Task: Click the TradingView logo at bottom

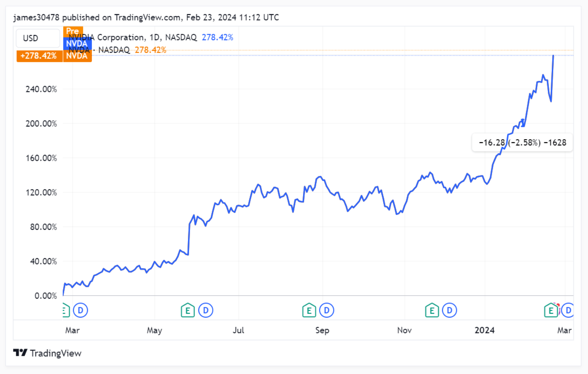Action: point(47,353)
